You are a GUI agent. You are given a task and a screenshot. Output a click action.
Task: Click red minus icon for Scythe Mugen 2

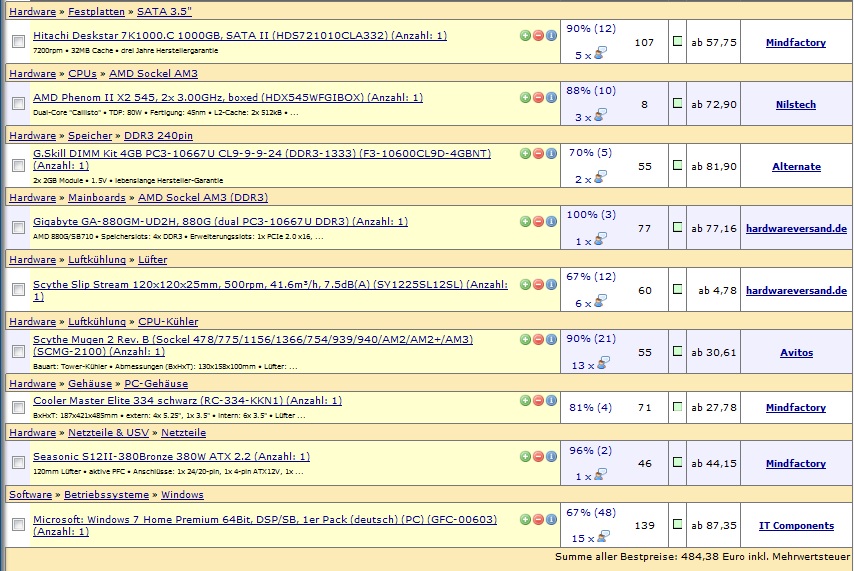[538, 339]
